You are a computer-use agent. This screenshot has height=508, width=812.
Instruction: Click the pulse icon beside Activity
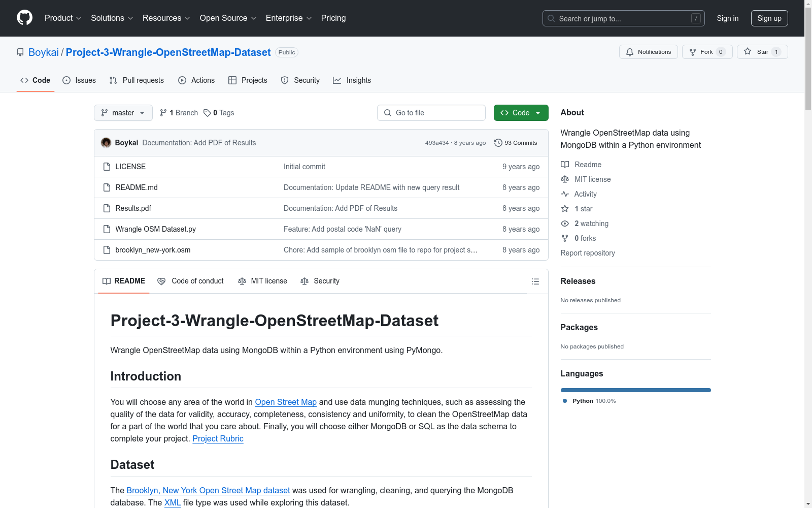point(565,194)
